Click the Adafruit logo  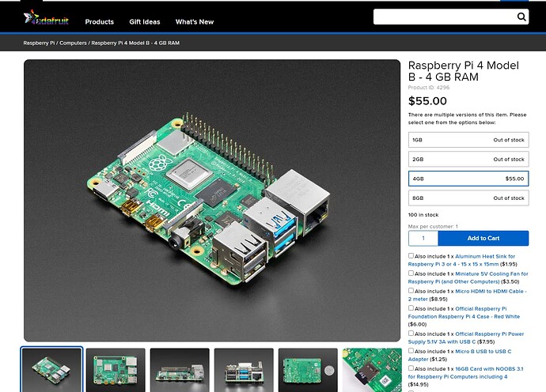(x=46, y=17)
